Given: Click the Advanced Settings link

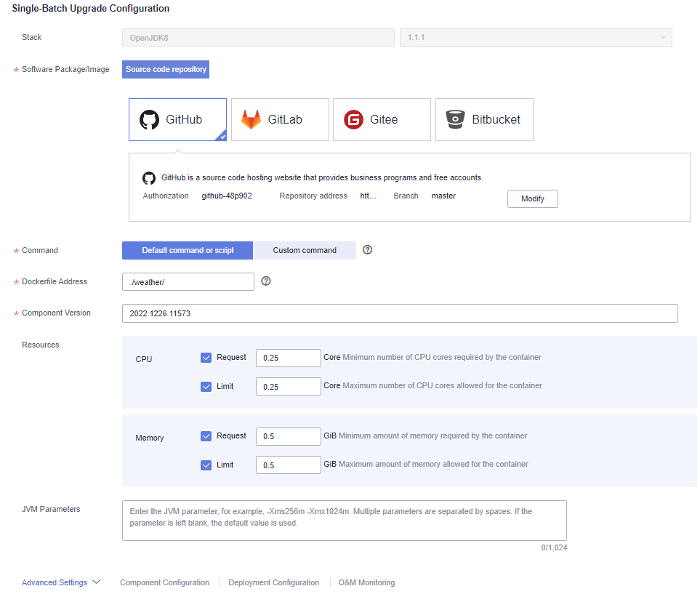Looking at the screenshot, I should [x=55, y=582].
